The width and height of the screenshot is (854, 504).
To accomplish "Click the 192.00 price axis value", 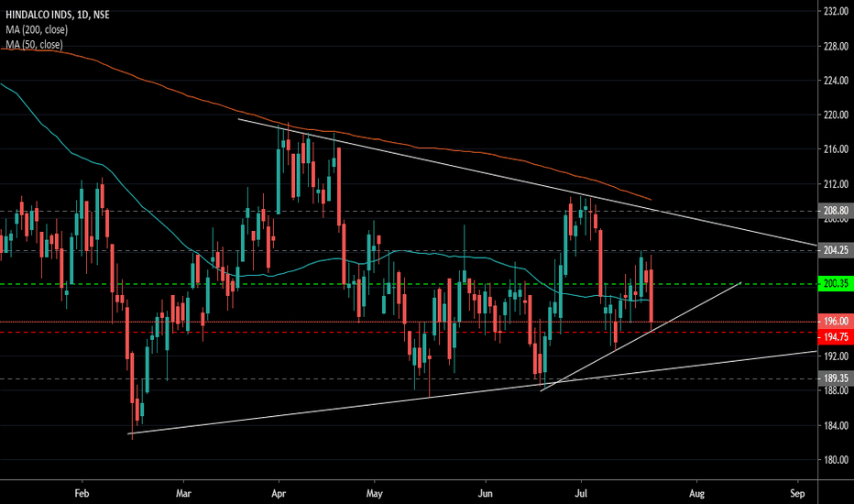I will tap(836, 356).
